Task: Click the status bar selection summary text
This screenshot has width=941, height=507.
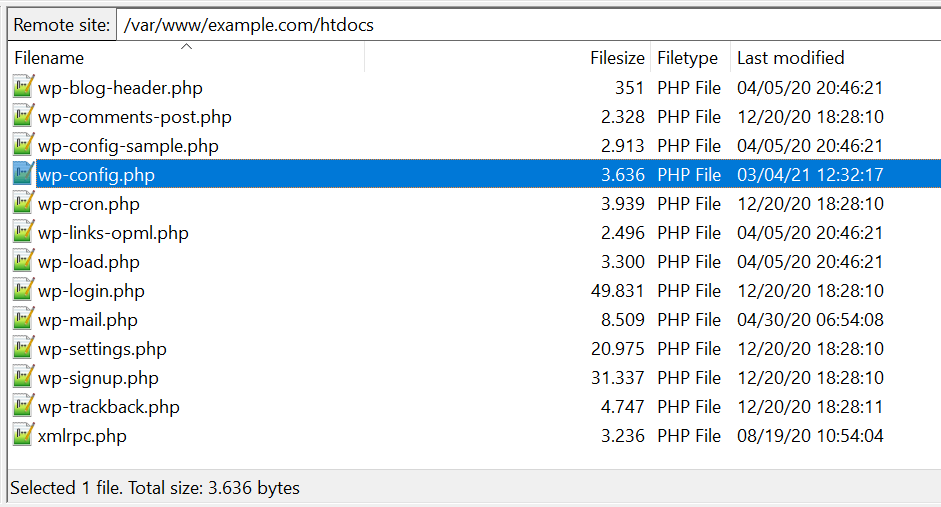Action: 155,488
